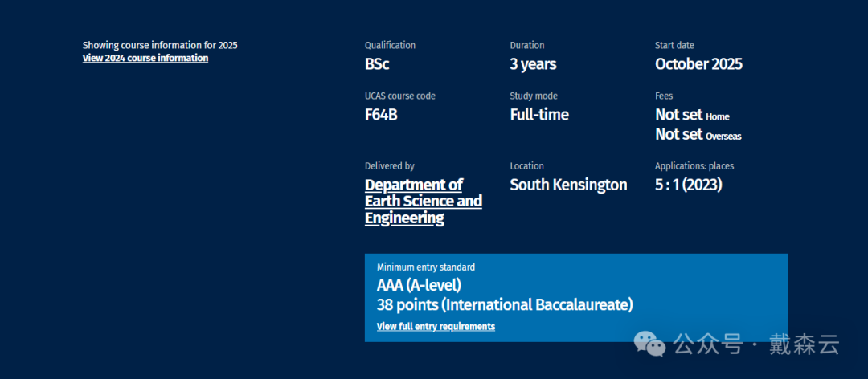
Task: Click the Full-time study mode text
Action: point(538,115)
